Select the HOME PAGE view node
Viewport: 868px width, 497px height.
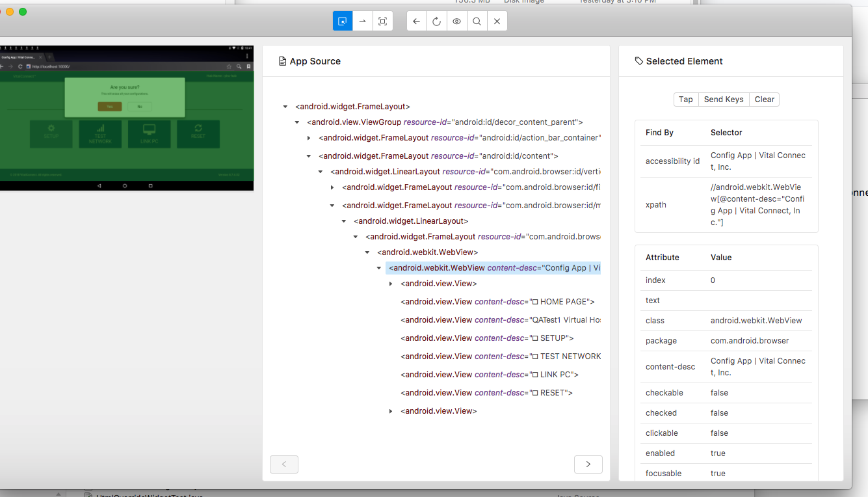[x=498, y=301]
